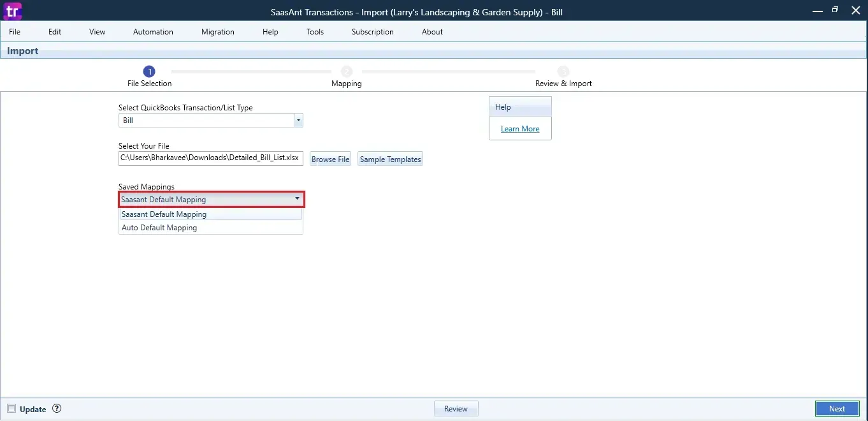Restore the window using title bar button
Viewport: 868px width, 421px height.
click(835, 10)
